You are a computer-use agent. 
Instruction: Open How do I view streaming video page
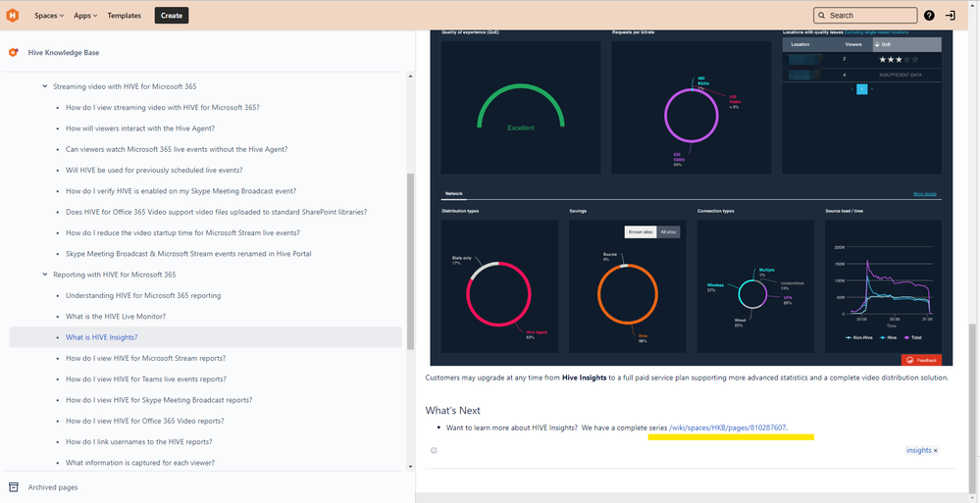click(x=163, y=108)
